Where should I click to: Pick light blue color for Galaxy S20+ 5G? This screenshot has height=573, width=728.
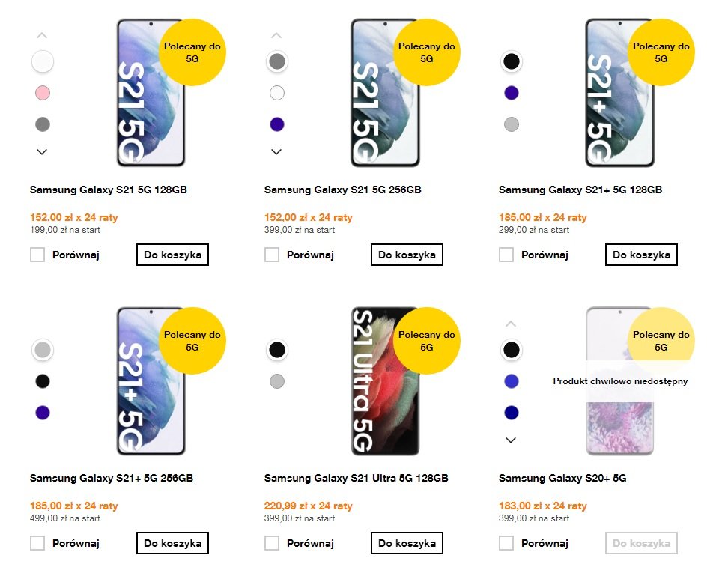click(512, 381)
